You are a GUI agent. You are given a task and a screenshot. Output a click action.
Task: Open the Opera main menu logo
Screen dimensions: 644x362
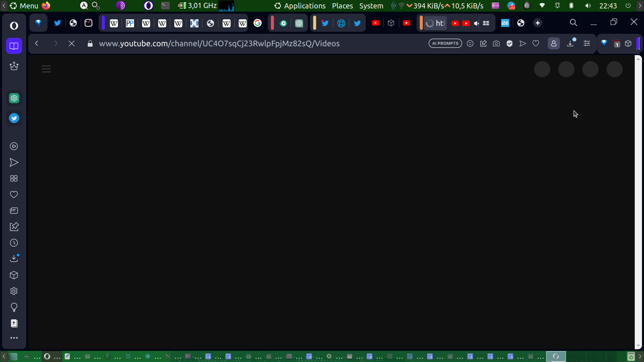[14, 26]
